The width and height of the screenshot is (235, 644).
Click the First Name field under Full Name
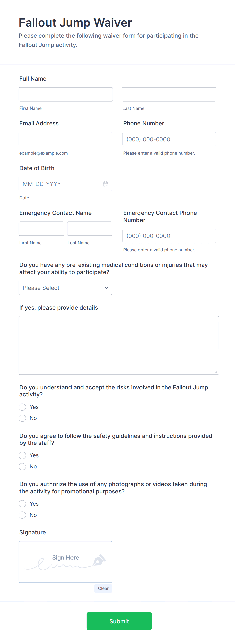pyautogui.click(x=66, y=94)
